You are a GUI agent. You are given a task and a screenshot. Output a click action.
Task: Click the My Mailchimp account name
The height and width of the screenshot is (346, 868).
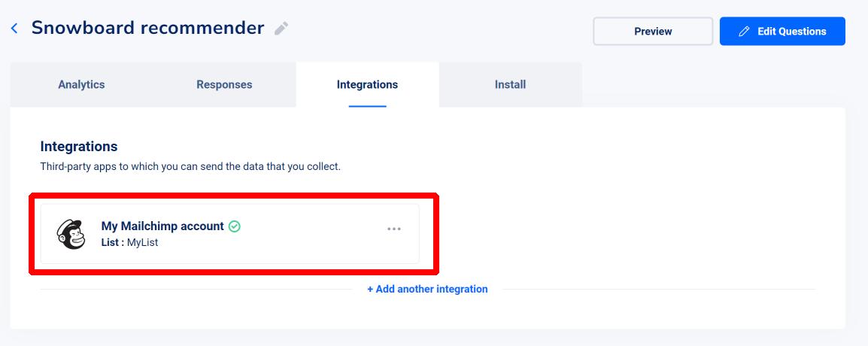point(162,226)
